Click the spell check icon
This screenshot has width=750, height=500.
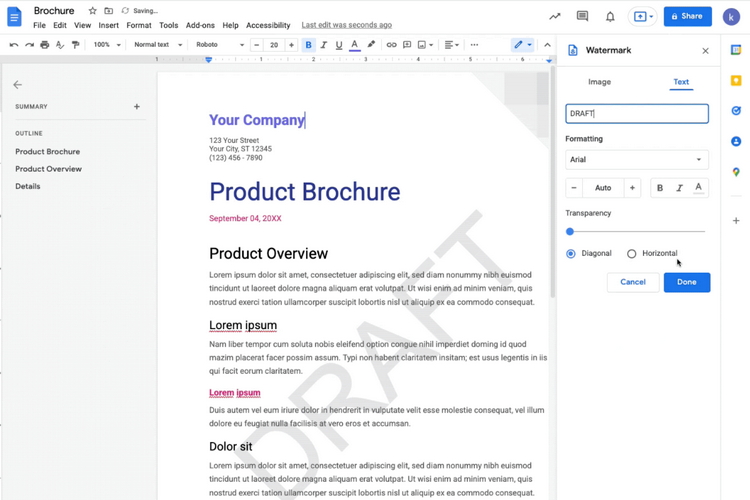(60, 44)
